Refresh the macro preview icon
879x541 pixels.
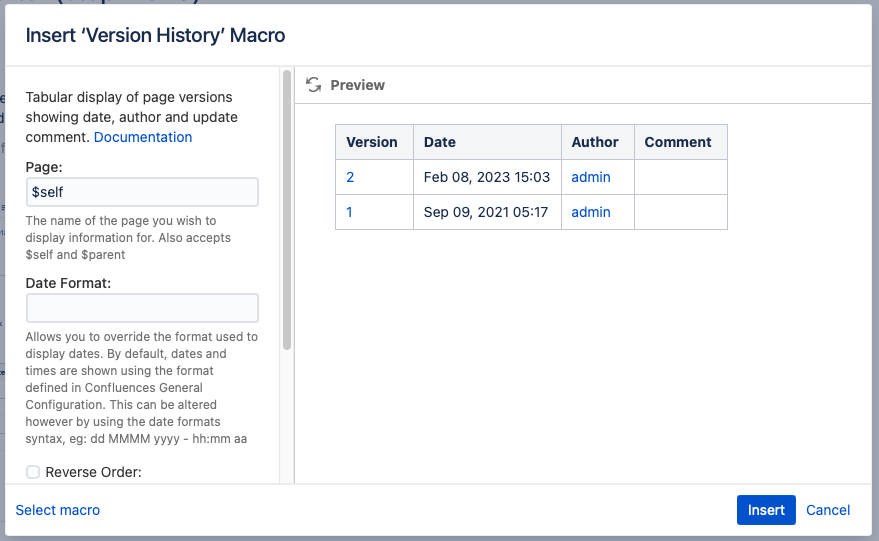coord(313,85)
